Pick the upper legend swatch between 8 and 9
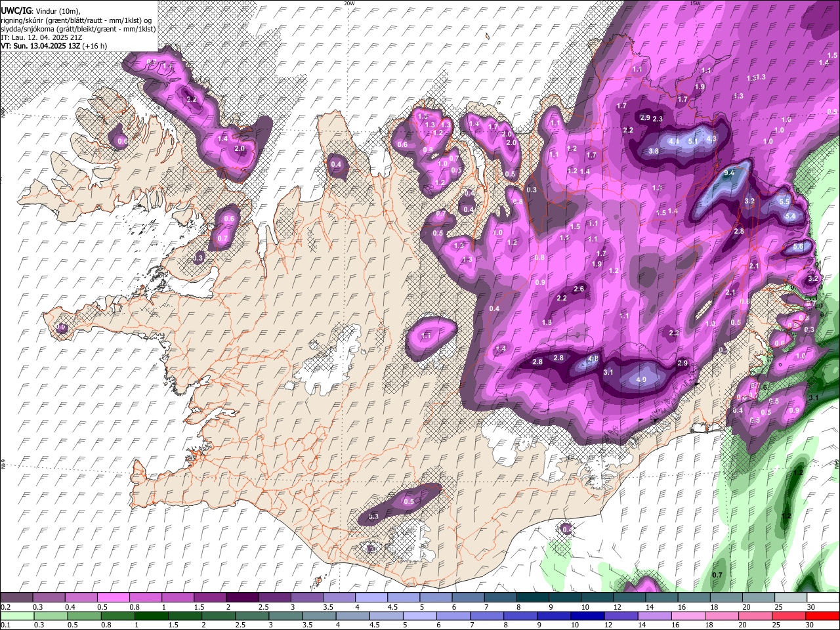The height and width of the screenshot is (630, 840). [x=533, y=598]
